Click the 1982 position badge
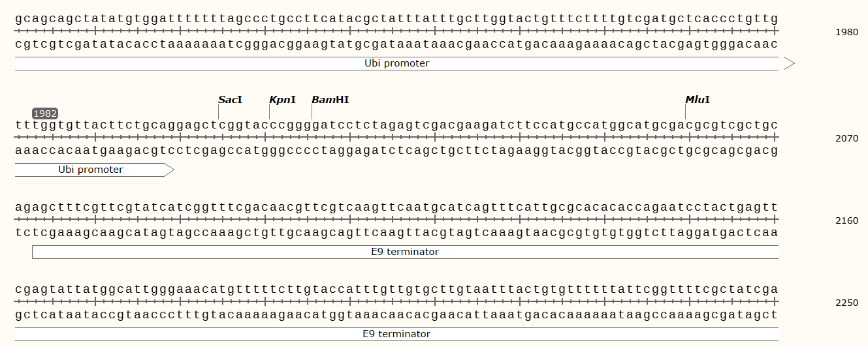The height and width of the screenshot is (347, 868). pyautogui.click(x=45, y=113)
